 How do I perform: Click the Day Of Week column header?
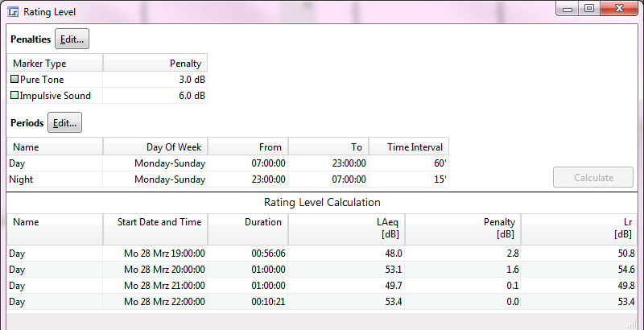coord(155,147)
